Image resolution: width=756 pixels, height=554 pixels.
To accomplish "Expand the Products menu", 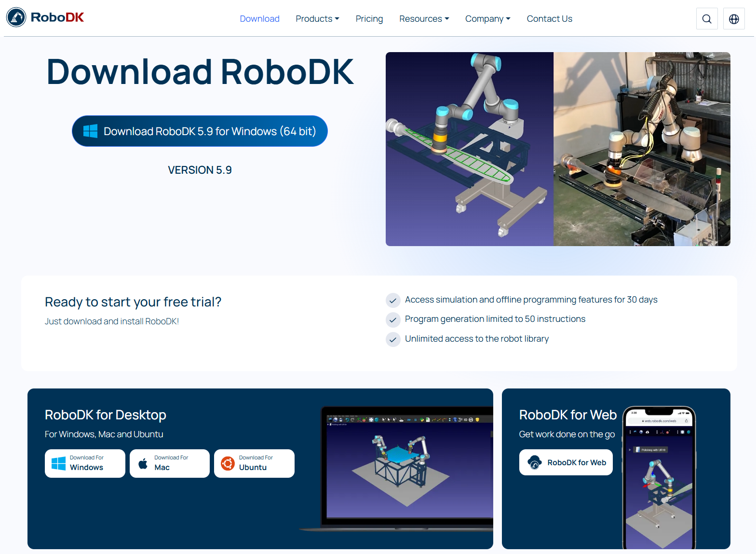I will pyautogui.click(x=318, y=19).
